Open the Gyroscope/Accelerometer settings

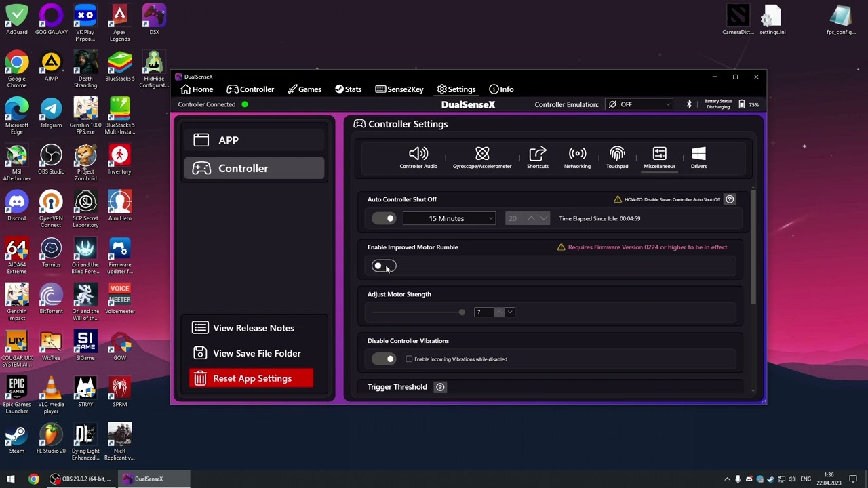[482, 157]
